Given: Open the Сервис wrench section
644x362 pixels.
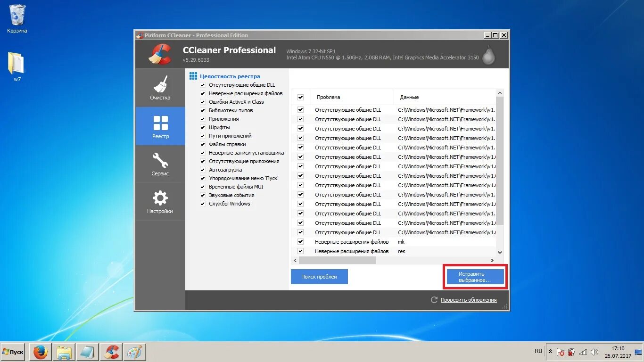Looking at the screenshot, I should pyautogui.click(x=160, y=164).
